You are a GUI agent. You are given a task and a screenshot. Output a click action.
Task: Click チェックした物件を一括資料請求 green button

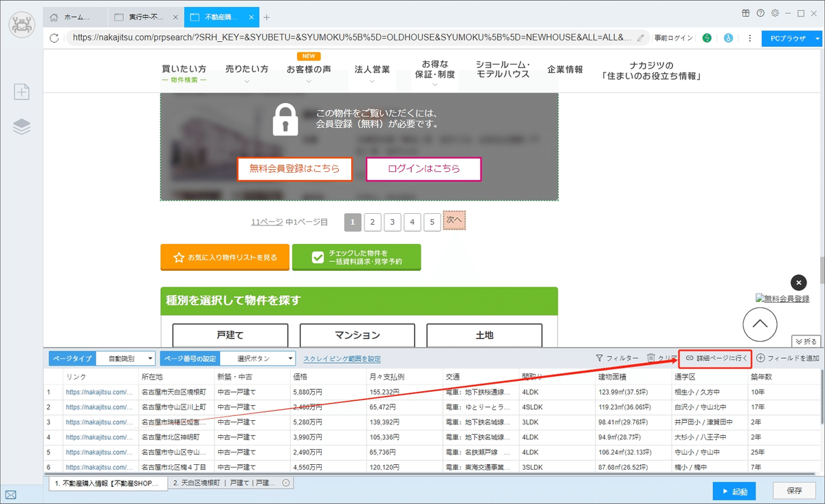tap(356, 257)
